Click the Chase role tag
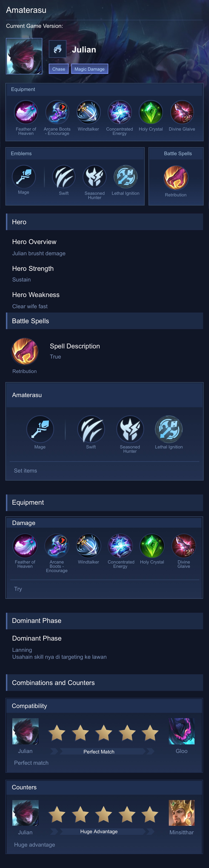 click(x=59, y=69)
